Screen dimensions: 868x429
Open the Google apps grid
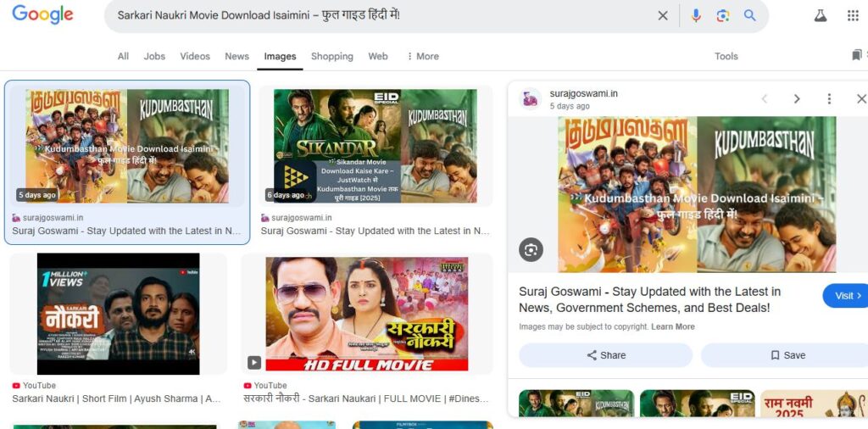click(x=853, y=15)
